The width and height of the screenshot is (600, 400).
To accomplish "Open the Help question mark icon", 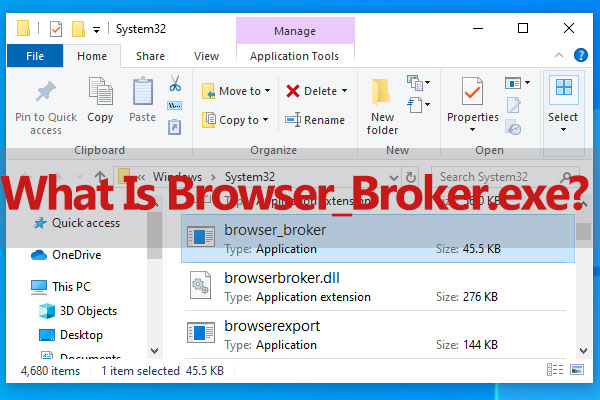I will pos(581,57).
